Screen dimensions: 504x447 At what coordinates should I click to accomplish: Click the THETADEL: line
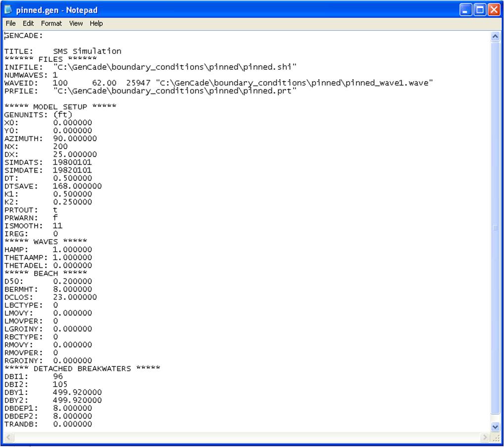point(48,265)
